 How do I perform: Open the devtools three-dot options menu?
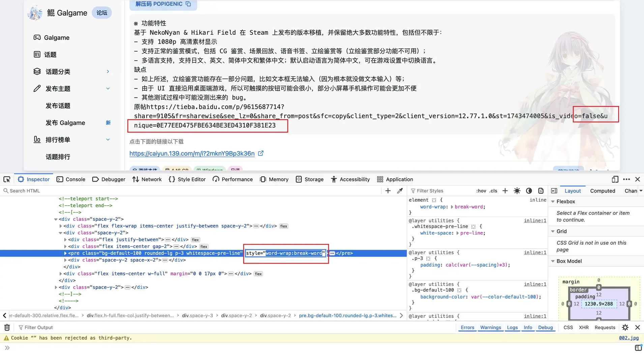pos(626,179)
